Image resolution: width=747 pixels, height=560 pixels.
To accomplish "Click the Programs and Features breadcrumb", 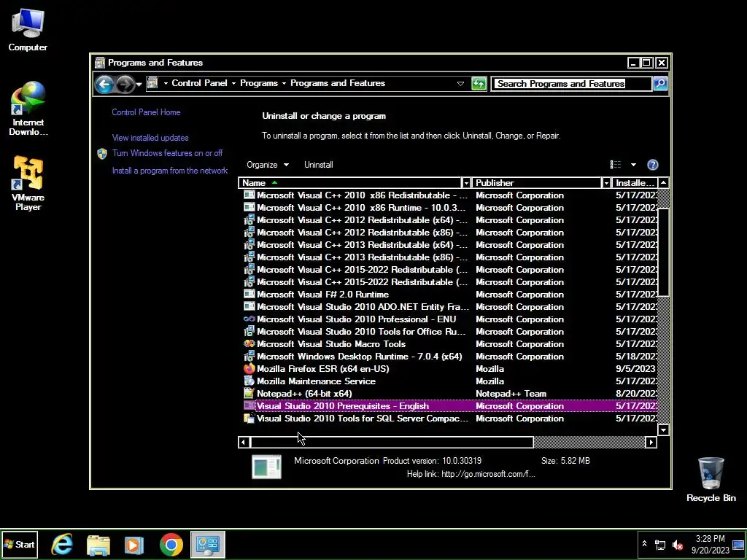I will [x=338, y=83].
